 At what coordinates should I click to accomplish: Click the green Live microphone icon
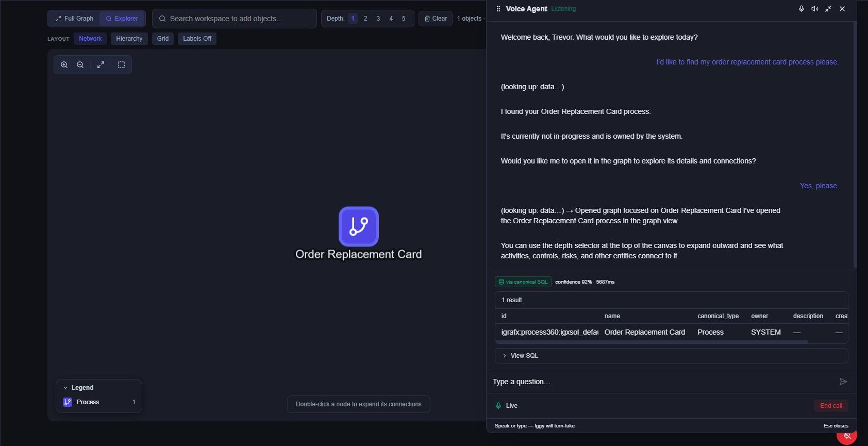point(498,406)
